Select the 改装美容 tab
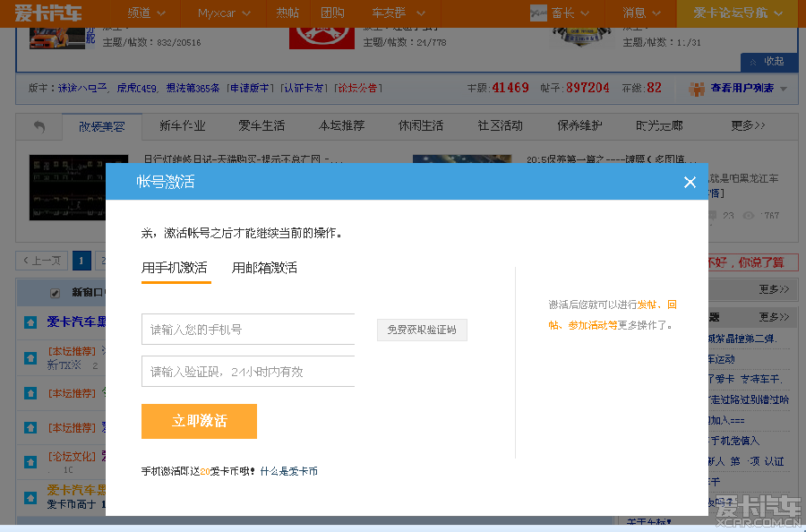 coord(102,126)
